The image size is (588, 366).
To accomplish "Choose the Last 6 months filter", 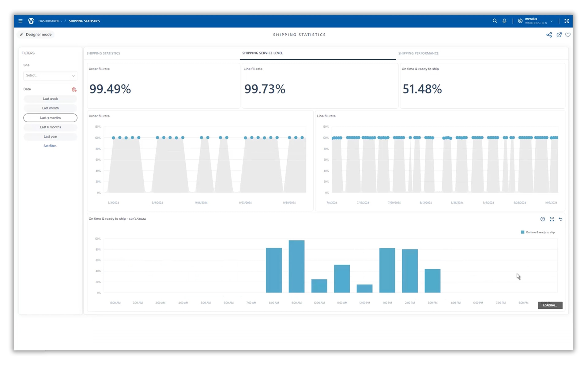I will point(50,127).
